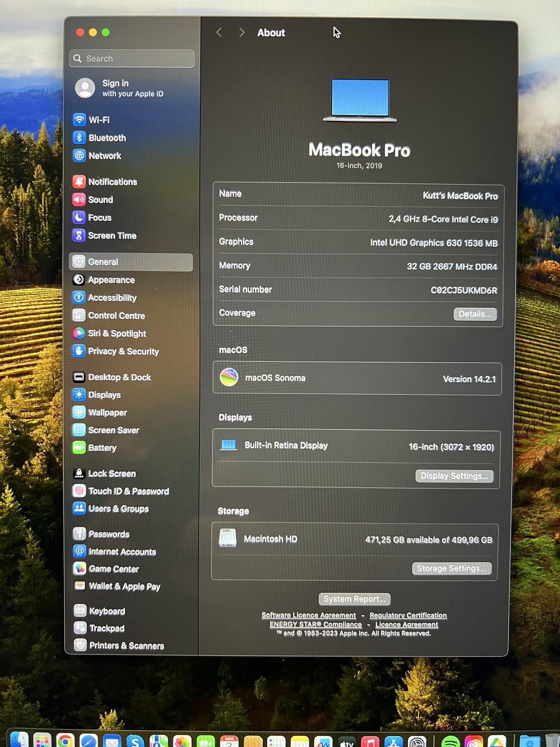The width and height of the screenshot is (560, 747).
Task: Open Safari from the Dock
Action: click(x=89, y=740)
